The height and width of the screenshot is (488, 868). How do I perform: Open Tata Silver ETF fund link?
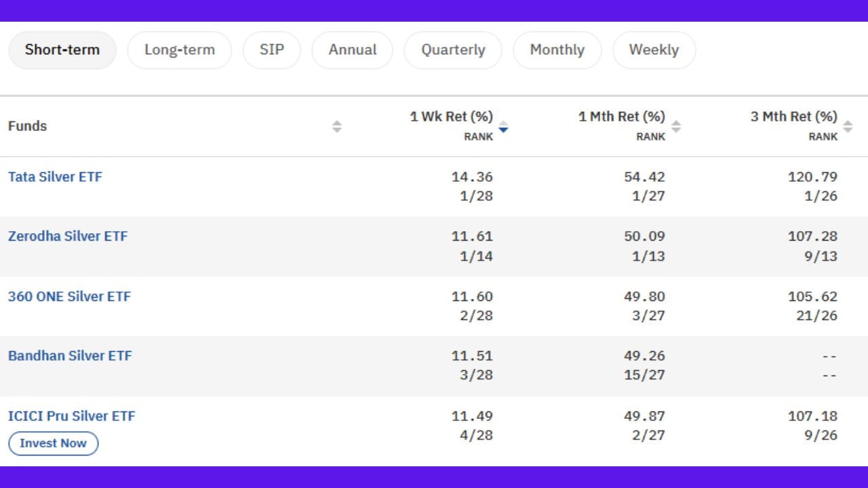click(55, 177)
